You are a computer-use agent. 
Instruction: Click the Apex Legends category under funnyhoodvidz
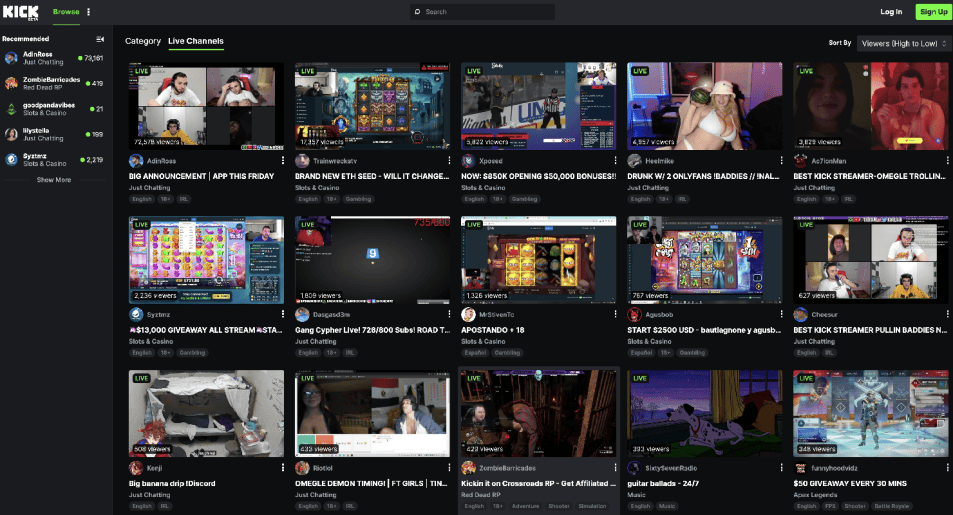pos(815,495)
